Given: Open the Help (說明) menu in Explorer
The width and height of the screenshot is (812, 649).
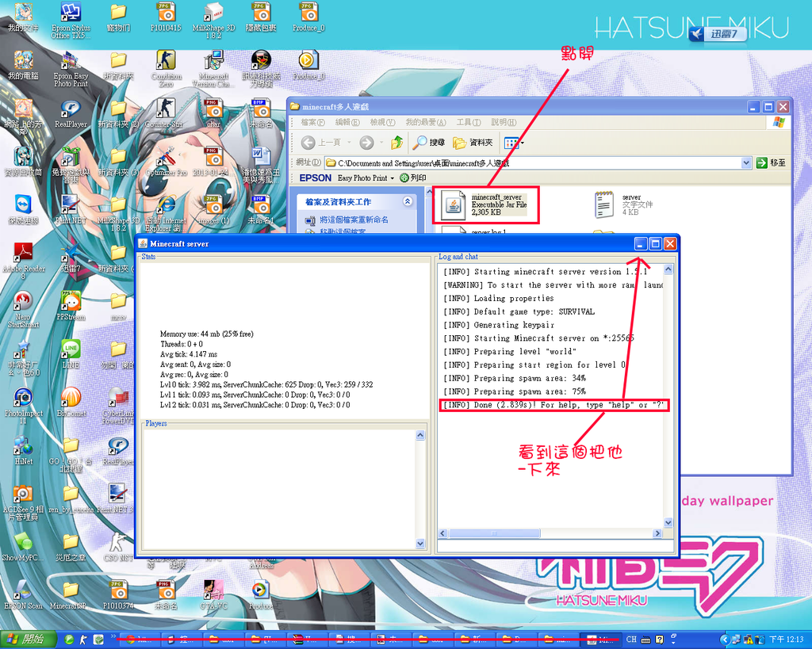Looking at the screenshot, I should 504,122.
